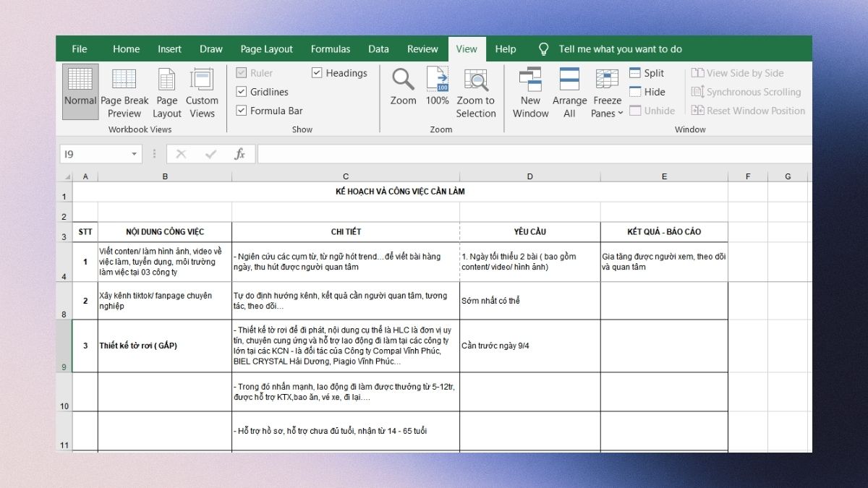Select the Formulas tab
This screenshot has height=488, width=868.
[331, 49]
